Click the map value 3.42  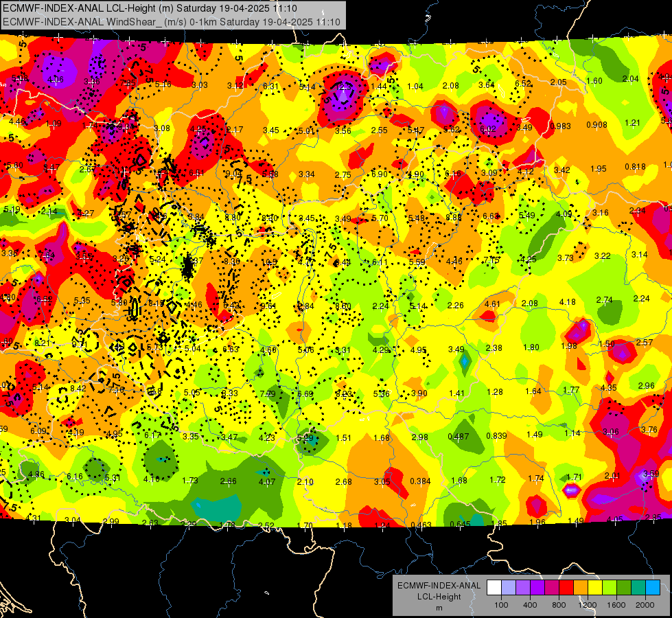(x=562, y=170)
